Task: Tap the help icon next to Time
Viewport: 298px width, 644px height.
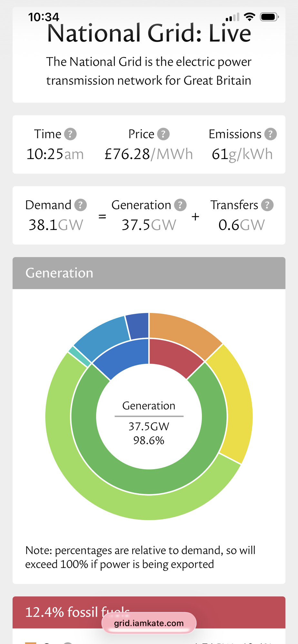Action: (70, 134)
